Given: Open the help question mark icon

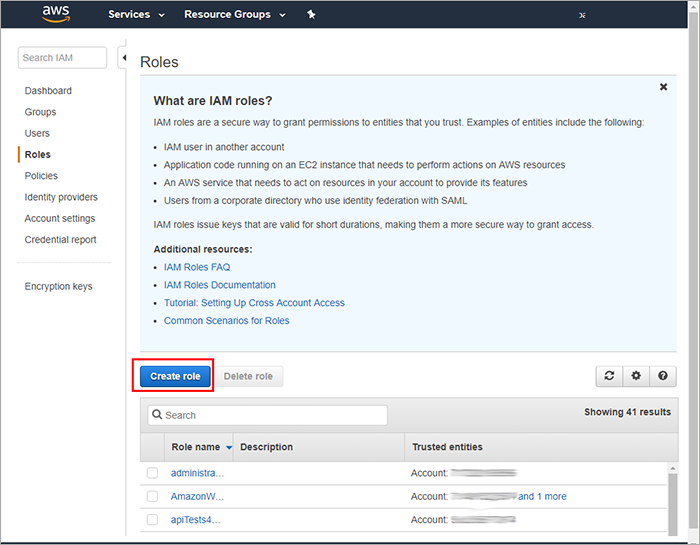Looking at the screenshot, I should click(x=662, y=376).
